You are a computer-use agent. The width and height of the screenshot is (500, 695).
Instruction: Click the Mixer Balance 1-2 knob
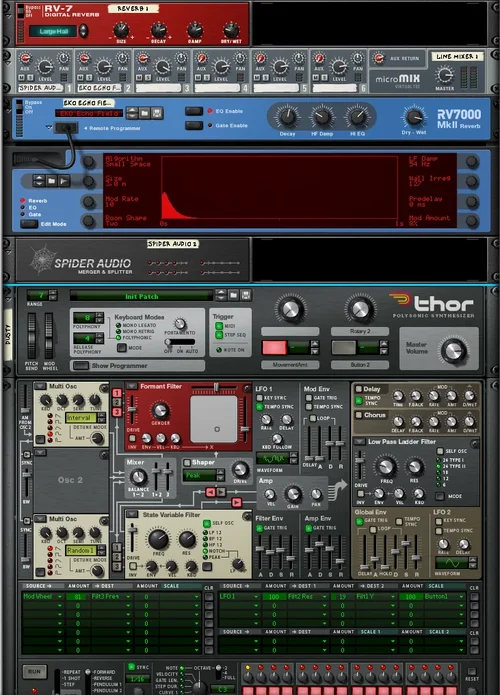[138, 477]
